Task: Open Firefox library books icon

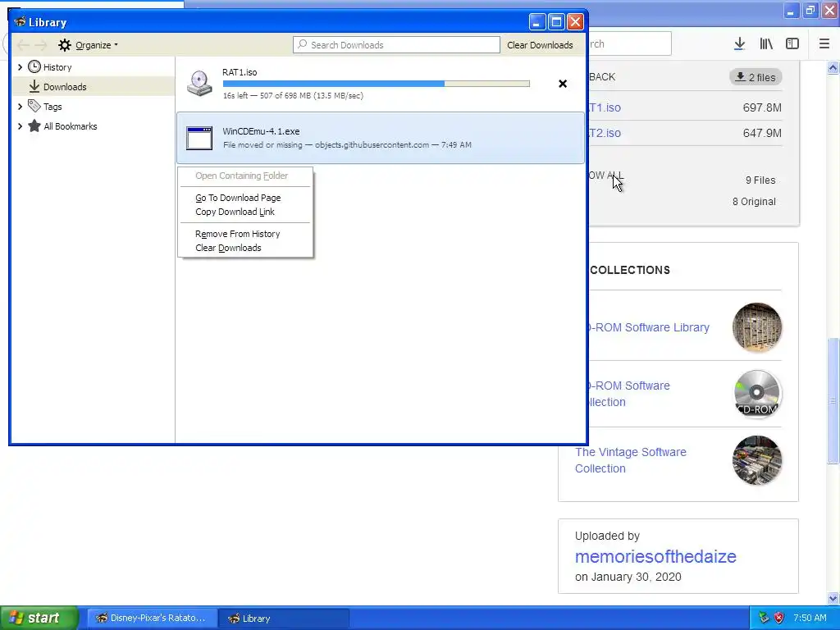Action: (x=766, y=44)
